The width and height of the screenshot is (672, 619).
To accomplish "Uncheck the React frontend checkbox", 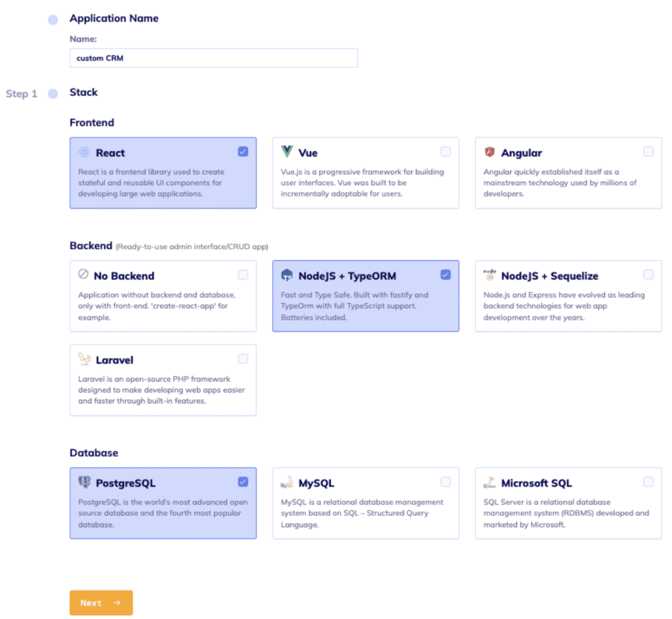I will (x=243, y=152).
